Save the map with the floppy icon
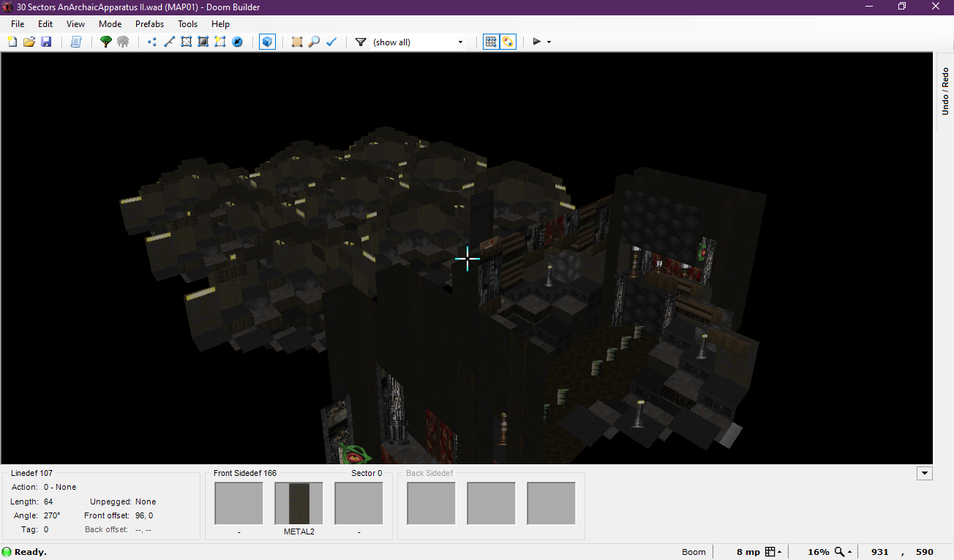Screen dimensions: 954x560 (x=46, y=42)
